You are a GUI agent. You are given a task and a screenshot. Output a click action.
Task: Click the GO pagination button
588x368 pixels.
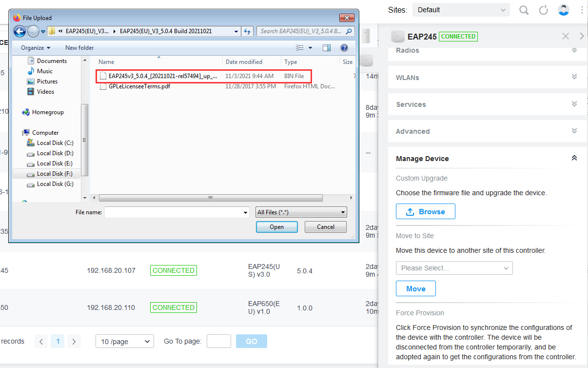[252, 341]
